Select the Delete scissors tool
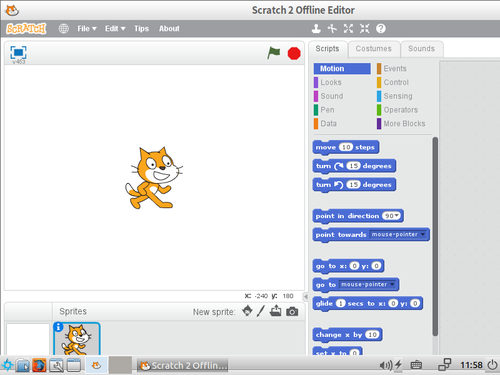 point(332,29)
